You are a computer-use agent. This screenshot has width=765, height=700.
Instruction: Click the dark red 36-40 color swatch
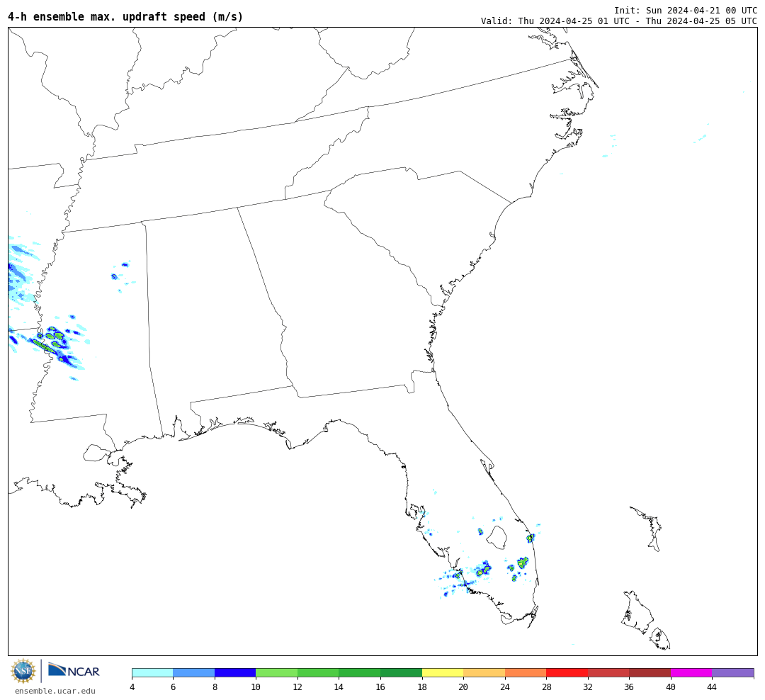(x=650, y=672)
